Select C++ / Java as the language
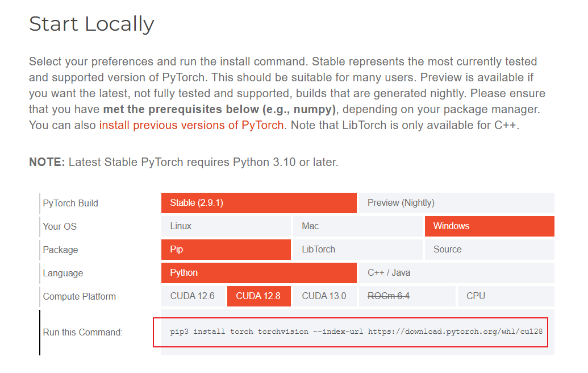Viewport: 588px width, 373px height. [x=456, y=273]
